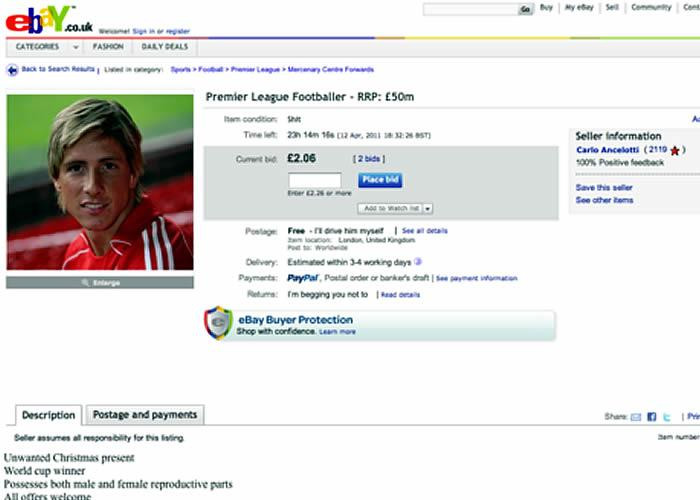This screenshot has width=700, height=500.
Task: Click the eBay Buyer Protection shield icon
Action: 218,323
